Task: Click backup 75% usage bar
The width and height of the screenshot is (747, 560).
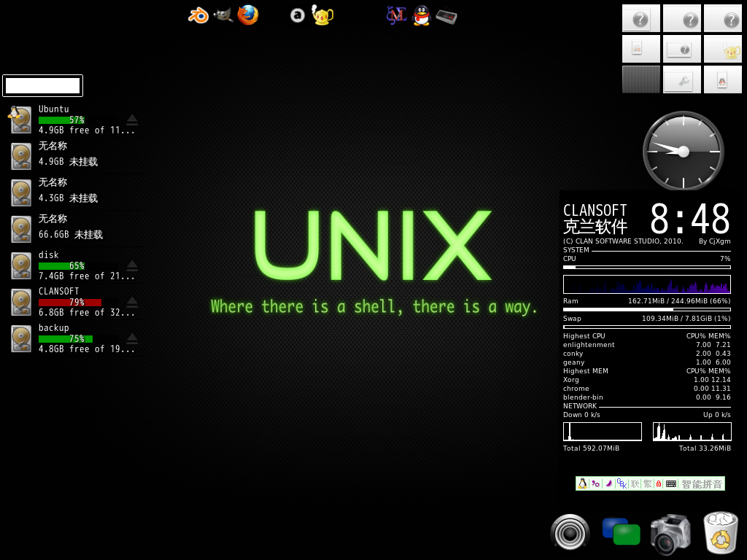Action: [x=77, y=338]
